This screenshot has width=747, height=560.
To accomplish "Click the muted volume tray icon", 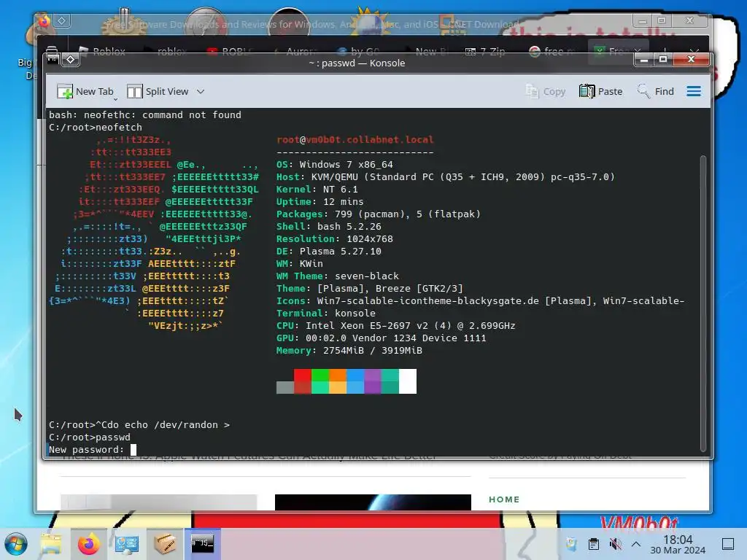I will pyautogui.click(x=615, y=544).
